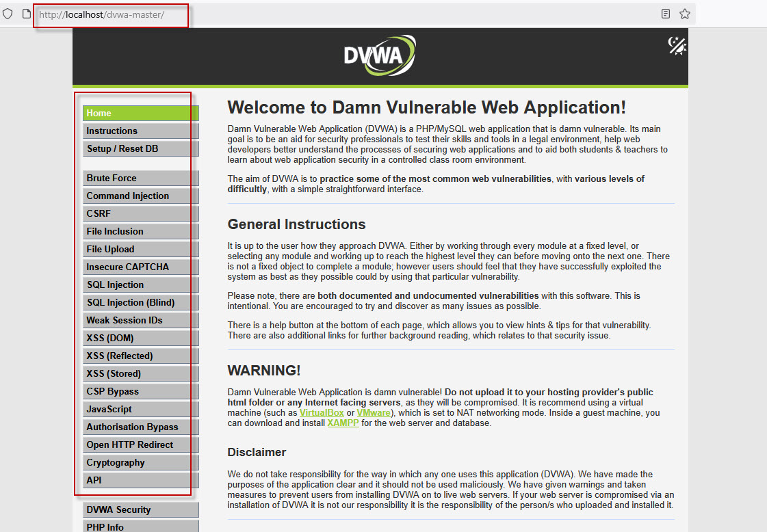Select the API module
The image size is (767, 532).
click(x=141, y=480)
